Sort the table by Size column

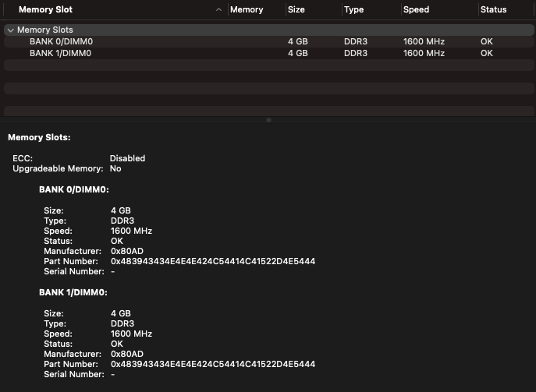(296, 10)
